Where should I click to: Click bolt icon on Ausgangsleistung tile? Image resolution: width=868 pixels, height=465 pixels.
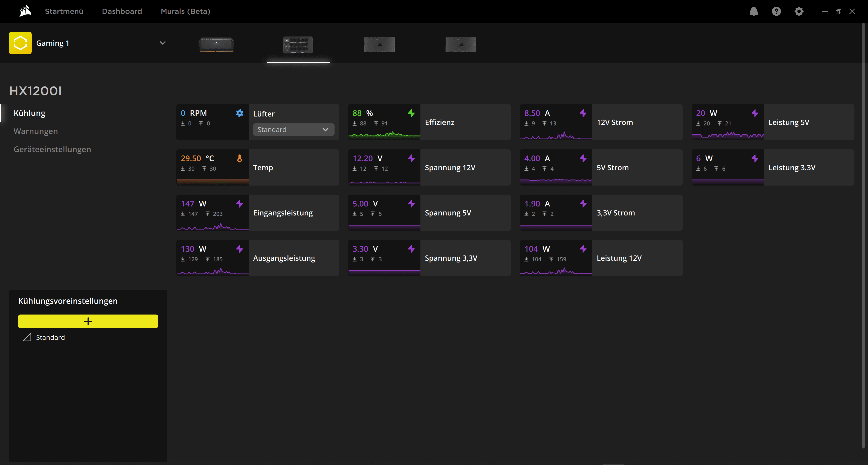click(239, 248)
